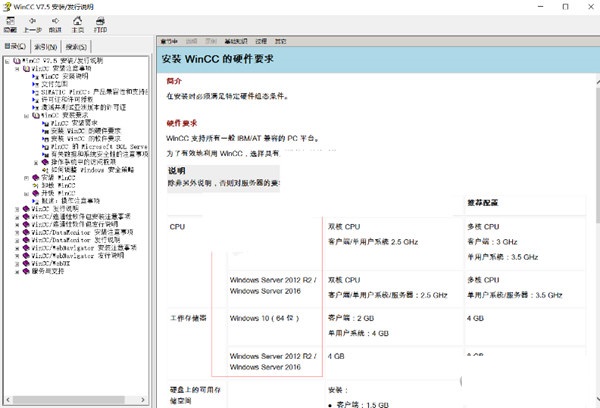Expand the WinCC/WebUX tree node

(17, 262)
